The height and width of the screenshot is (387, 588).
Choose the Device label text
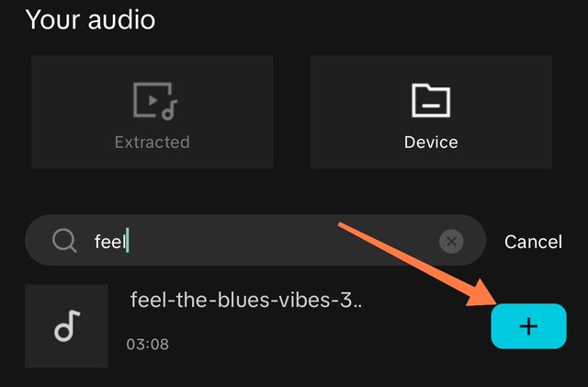(x=431, y=142)
